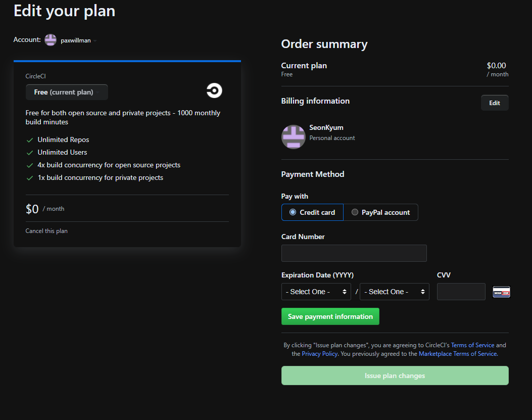Focus the Card Number input field
Image resolution: width=532 pixels, height=420 pixels.
[x=354, y=253]
